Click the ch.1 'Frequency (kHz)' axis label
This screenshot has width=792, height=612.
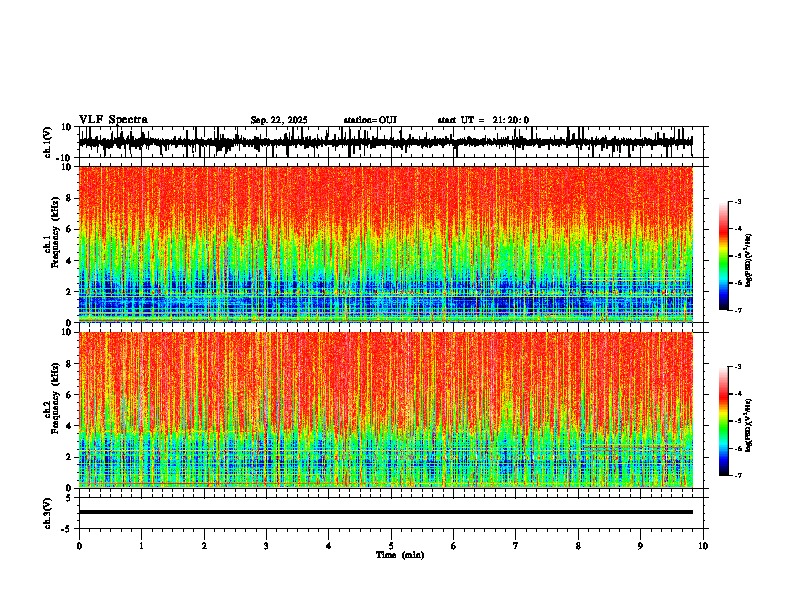(x=55, y=233)
